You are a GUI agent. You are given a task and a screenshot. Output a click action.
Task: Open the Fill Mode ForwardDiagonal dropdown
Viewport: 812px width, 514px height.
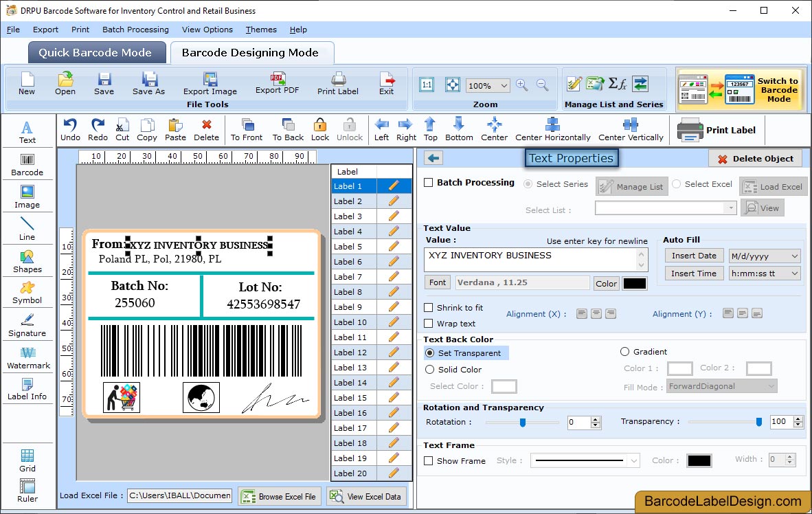(x=721, y=386)
